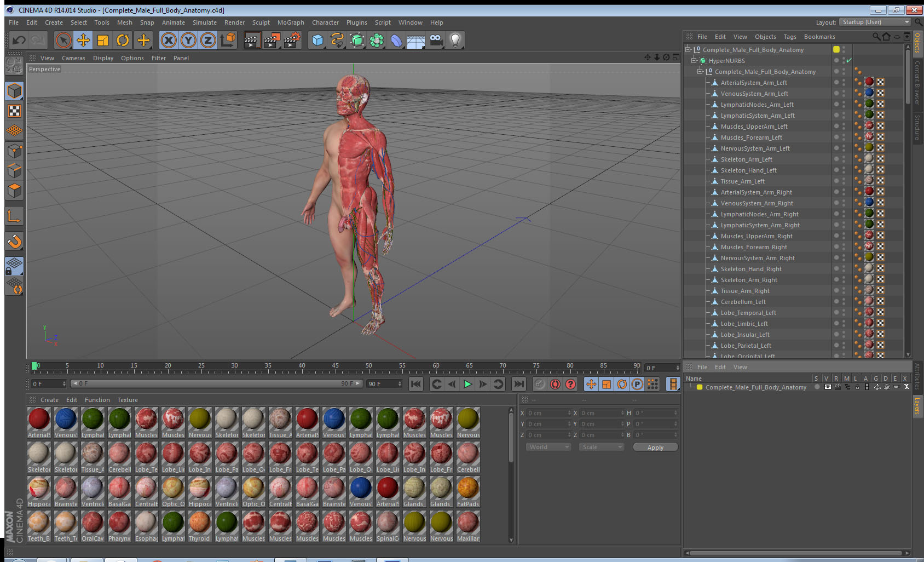924x562 pixels.
Task: Click frame 50 on timeline ruler
Action: [369, 366]
